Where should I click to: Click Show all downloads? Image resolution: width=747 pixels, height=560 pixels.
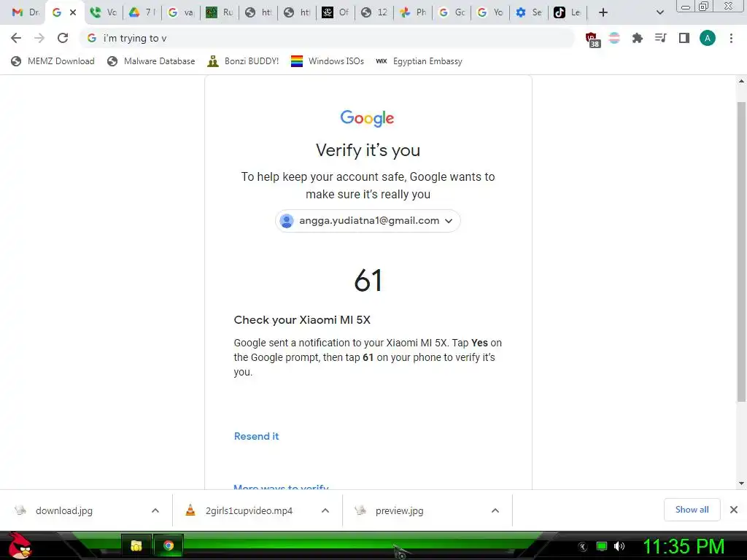coord(692,510)
